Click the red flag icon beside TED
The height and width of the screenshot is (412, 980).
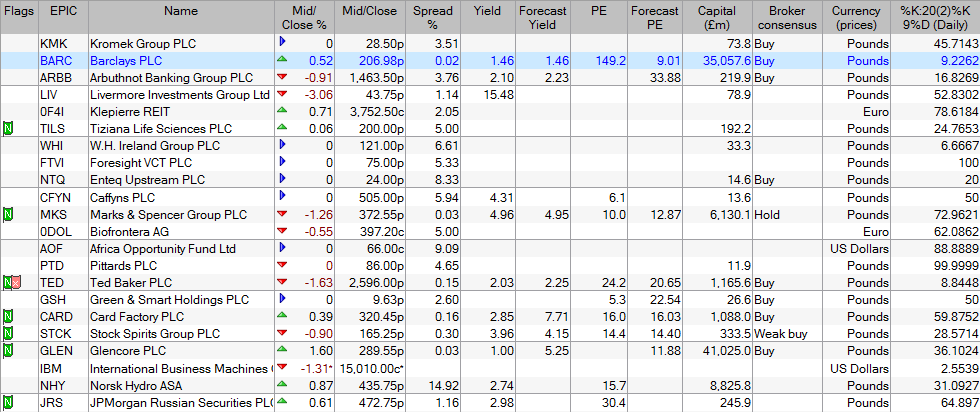pyautogui.click(x=15, y=284)
